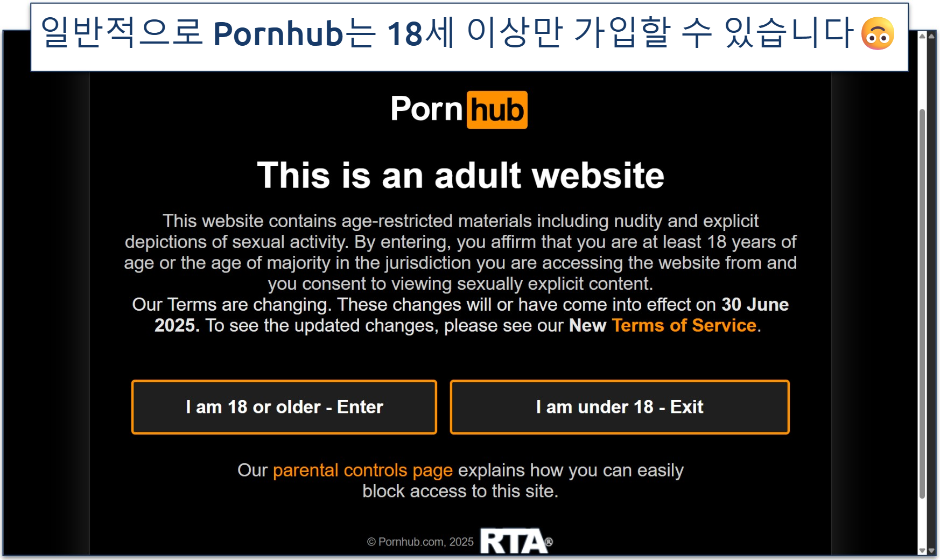The image size is (940, 560).
Task: Click the Korean caption banner text
Action: coord(447,33)
